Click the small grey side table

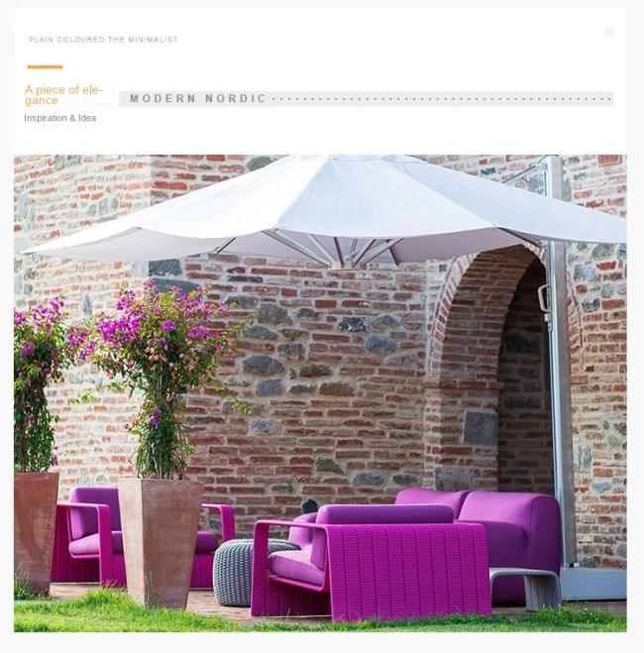click(525, 588)
